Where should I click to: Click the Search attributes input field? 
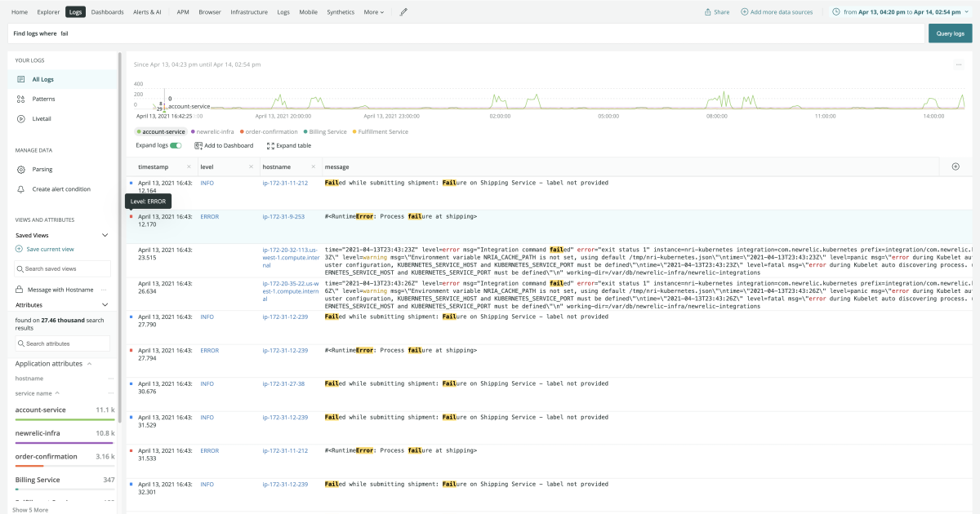point(64,343)
